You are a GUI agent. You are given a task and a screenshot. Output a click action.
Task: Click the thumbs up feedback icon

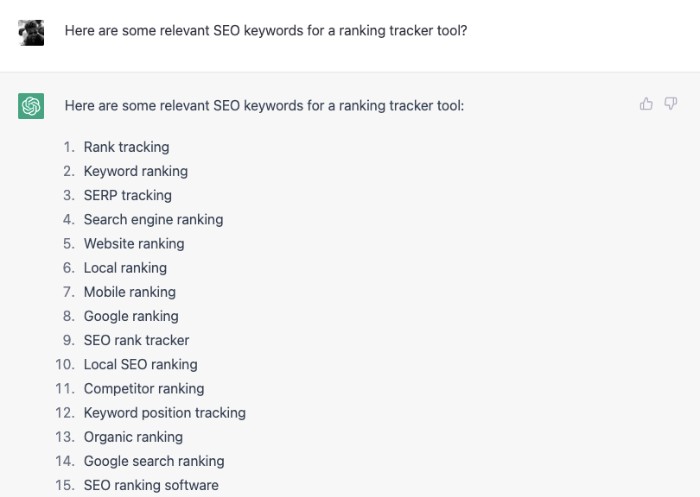[x=646, y=104]
